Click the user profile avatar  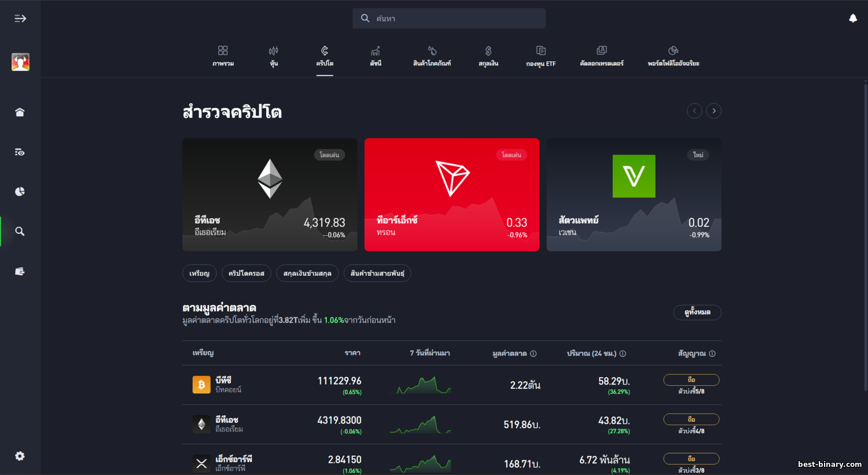pyautogui.click(x=20, y=62)
